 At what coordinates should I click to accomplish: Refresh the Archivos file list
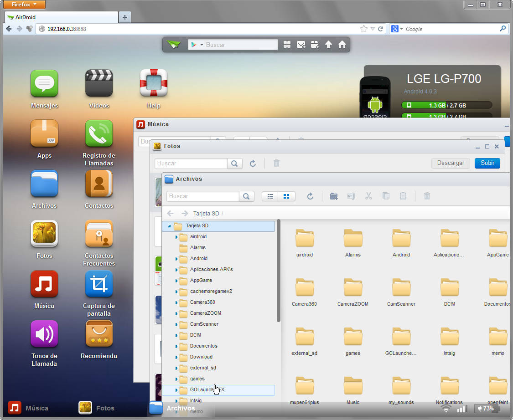click(x=310, y=196)
